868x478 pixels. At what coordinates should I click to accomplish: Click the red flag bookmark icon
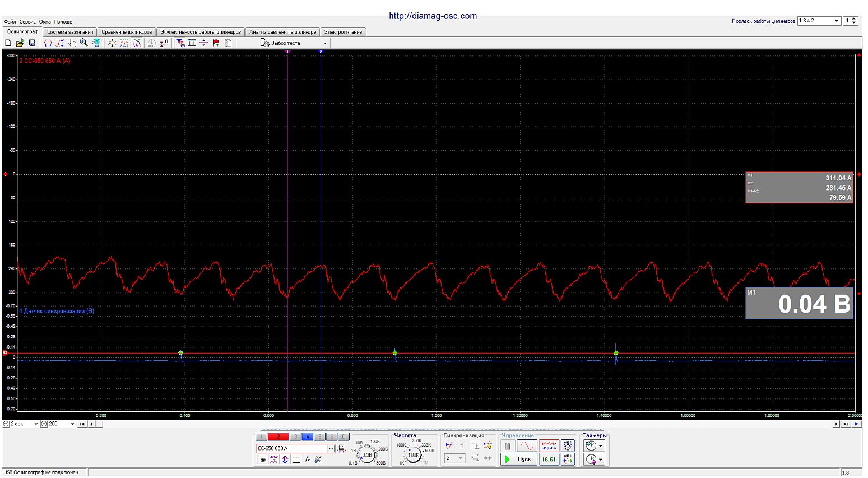click(216, 43)
